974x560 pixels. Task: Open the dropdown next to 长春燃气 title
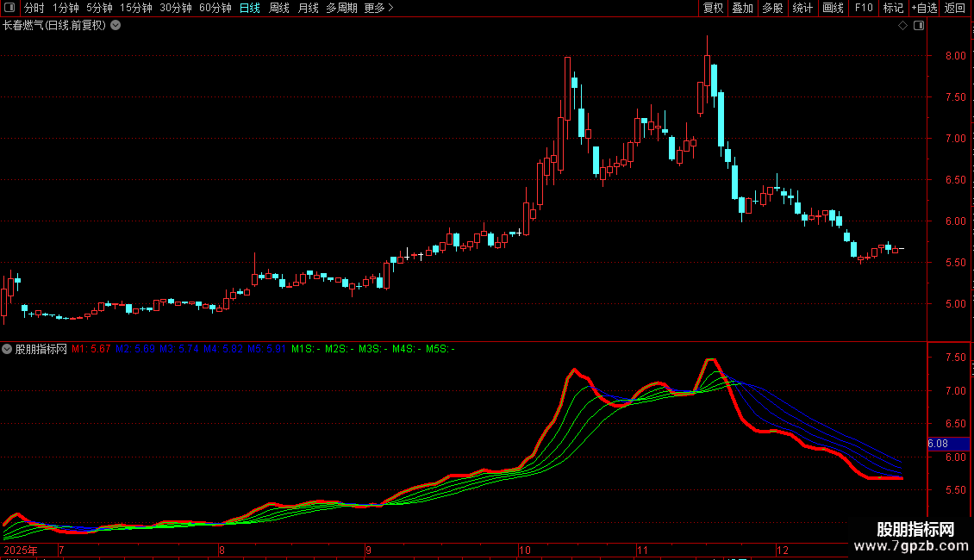click(116, 26)
